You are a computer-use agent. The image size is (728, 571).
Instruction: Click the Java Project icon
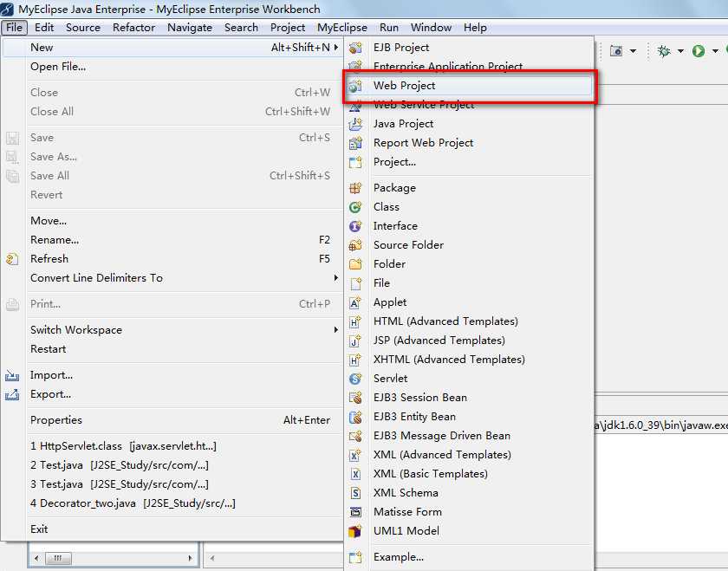point(355,124)
